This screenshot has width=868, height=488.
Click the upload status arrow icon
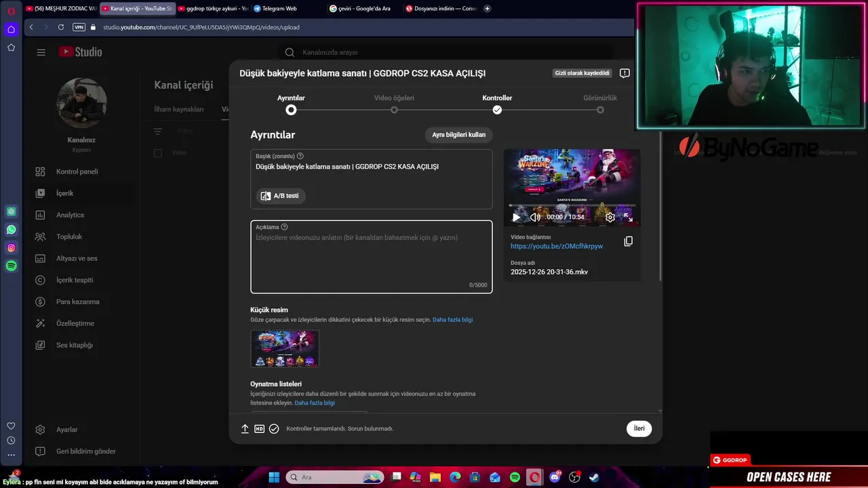tap(245, 428)
